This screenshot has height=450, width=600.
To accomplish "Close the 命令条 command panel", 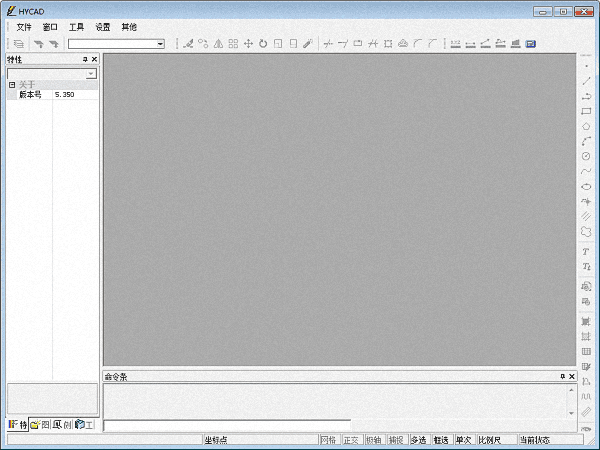I will tap(572, 377).
